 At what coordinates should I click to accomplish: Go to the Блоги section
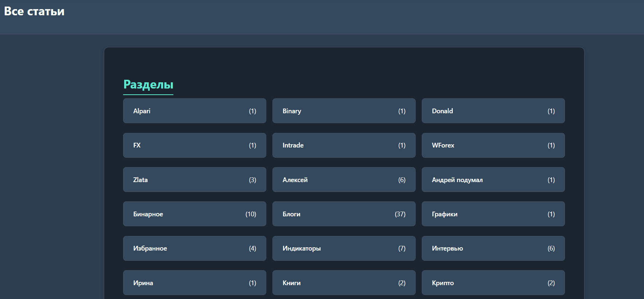click(x=343, y=214)
